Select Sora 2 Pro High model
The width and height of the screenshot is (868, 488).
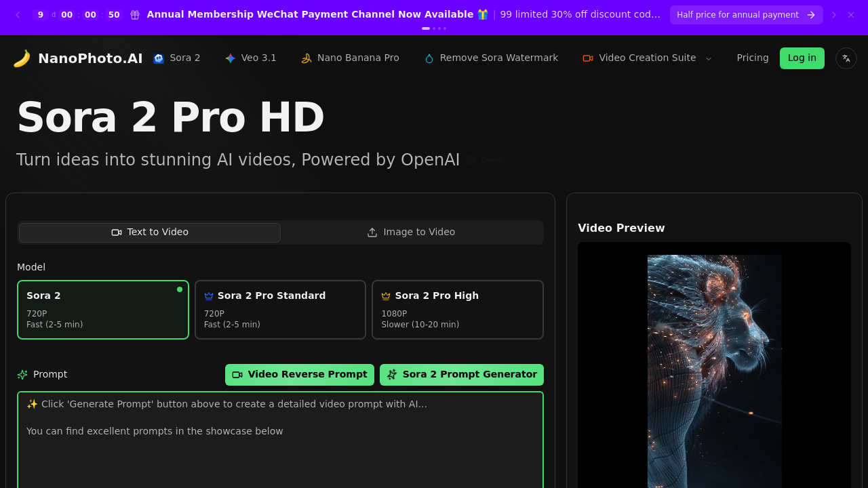458,310
